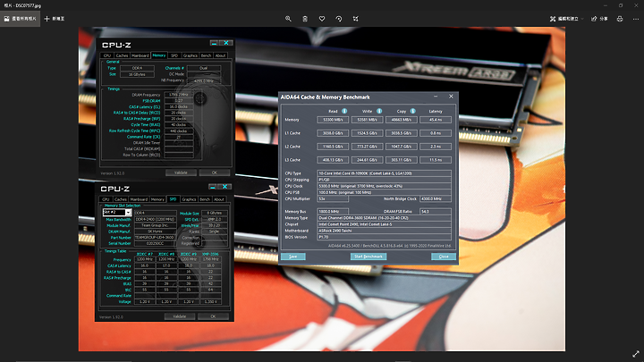
Task: Click Memory Read value 53300 MB/s
Action: tap(333, 120)
